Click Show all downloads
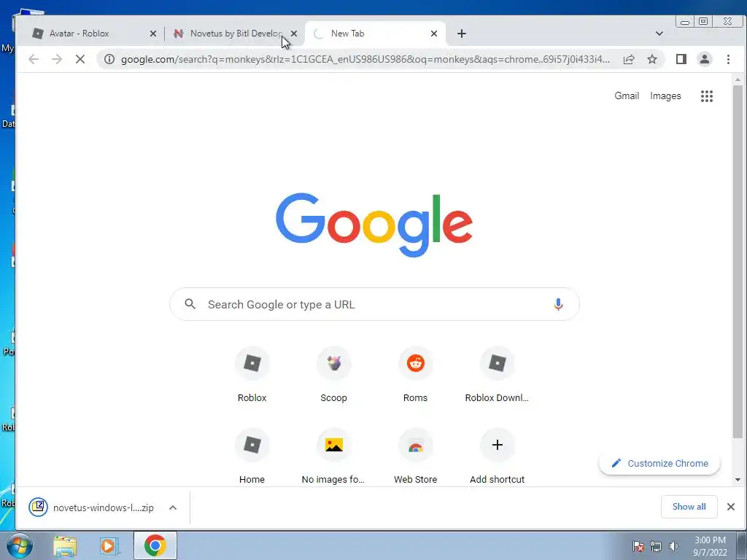The image size is (747, 560). 689,507
